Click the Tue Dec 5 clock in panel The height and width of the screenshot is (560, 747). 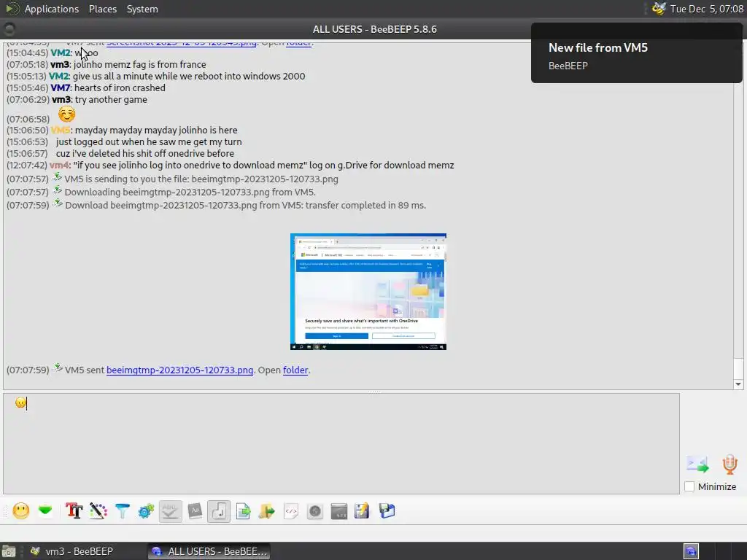click(x=706, y=9)
